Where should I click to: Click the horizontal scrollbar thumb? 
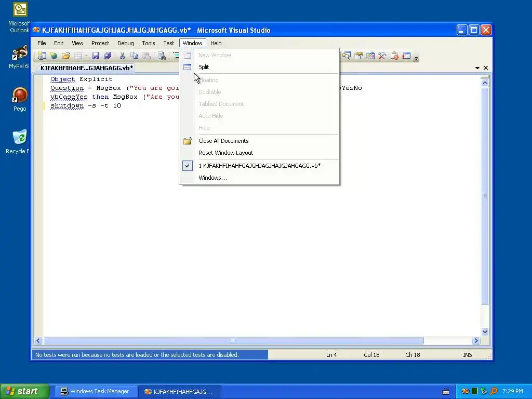coord(233,340)
